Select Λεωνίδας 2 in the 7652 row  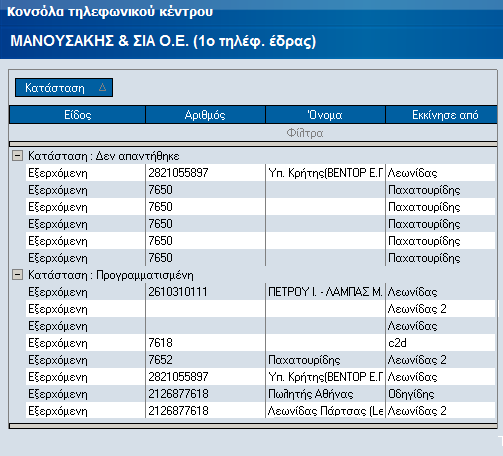[440, 360]
